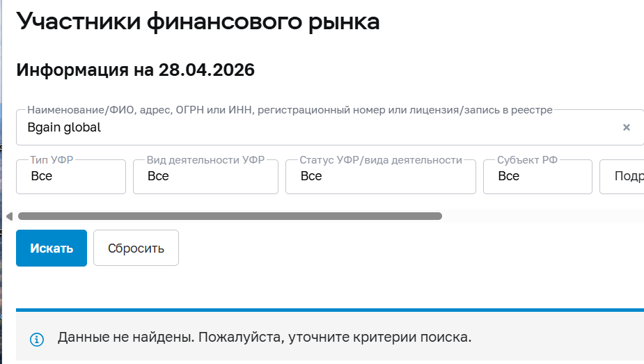The image size is (644, 364).
Task: Click the Тип УФР field label
Action: pyautogui.click(x=52, y=160)
